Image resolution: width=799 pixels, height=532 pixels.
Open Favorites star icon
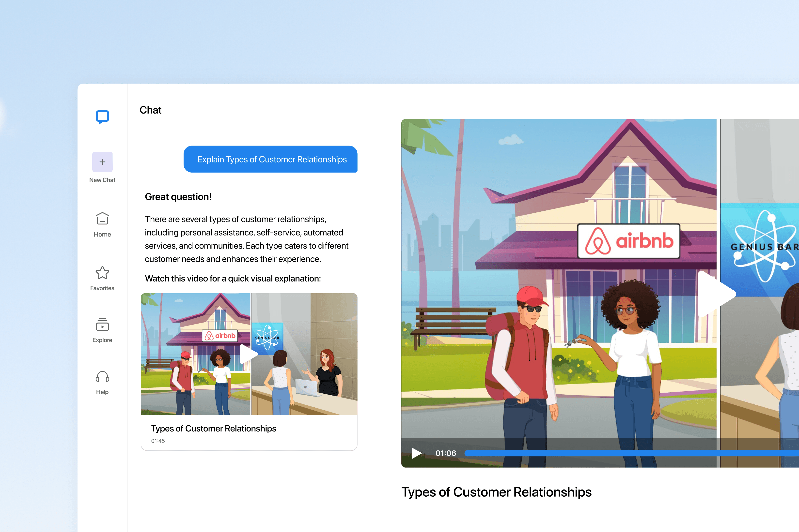click(x=102, y=273)
